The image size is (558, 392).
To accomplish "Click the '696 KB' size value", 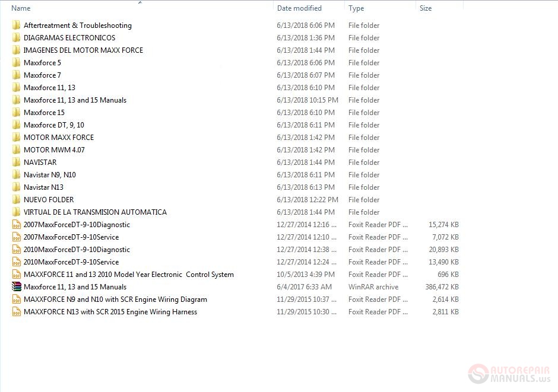I will [448, 275].
